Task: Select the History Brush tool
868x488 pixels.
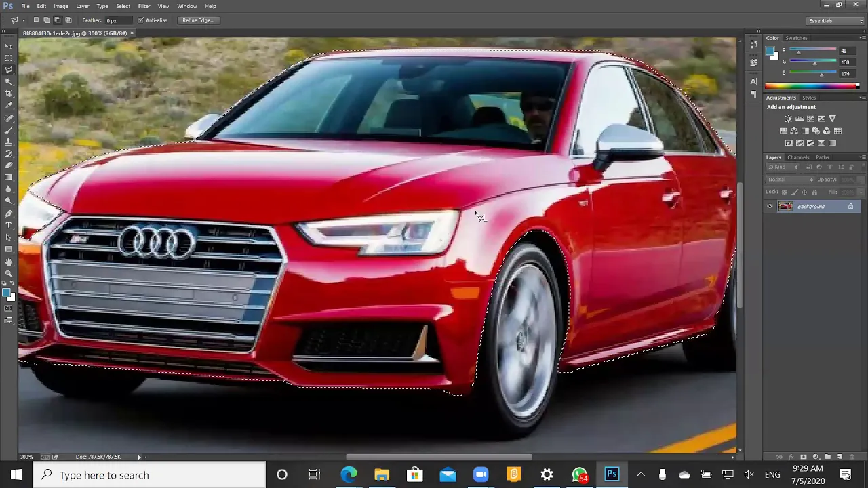Action: [9, 154]
